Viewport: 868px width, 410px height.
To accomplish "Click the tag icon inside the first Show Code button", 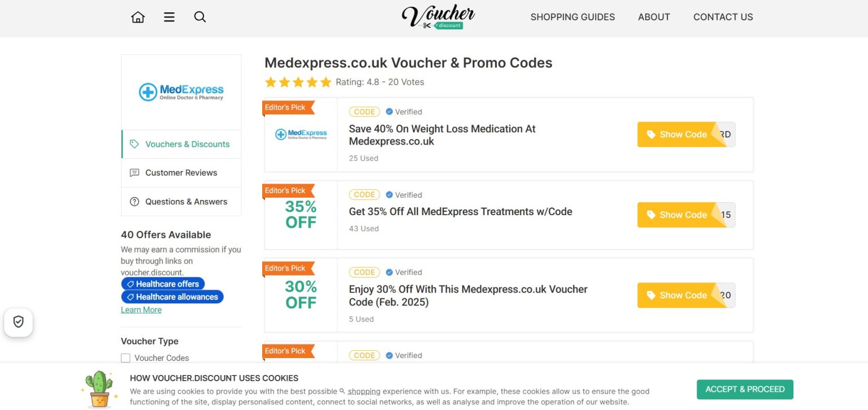I will [x=651, y=134].
